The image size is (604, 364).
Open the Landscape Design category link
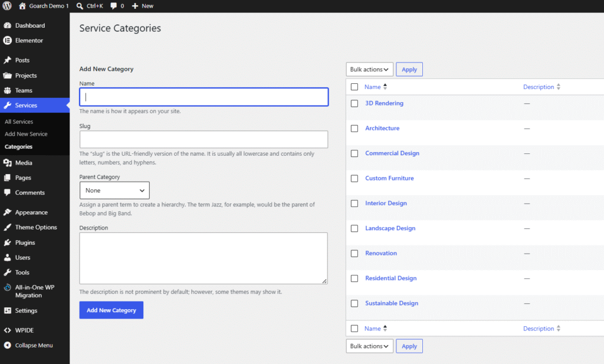(x=390, y=228)
